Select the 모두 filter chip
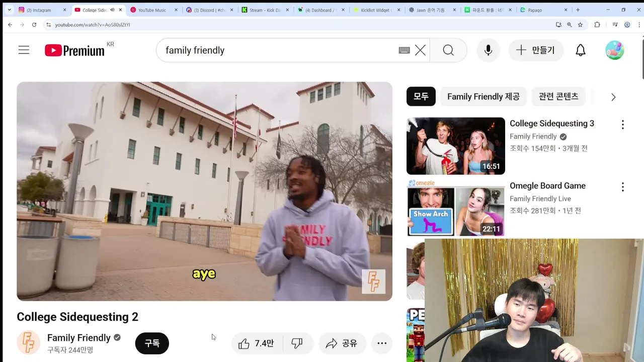644x362 pixels. (x=421, y=97)
